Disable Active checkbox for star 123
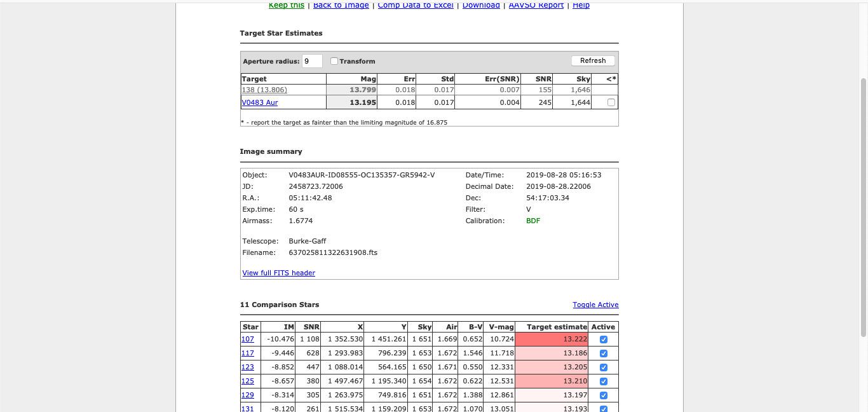Screen dimensions: 868x412 [x=604, y=367]
